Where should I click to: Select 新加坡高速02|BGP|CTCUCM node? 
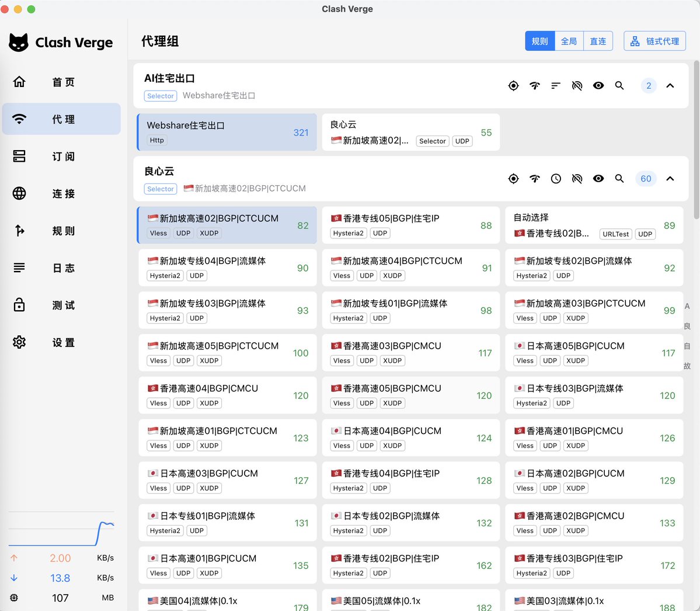point(227,225)
